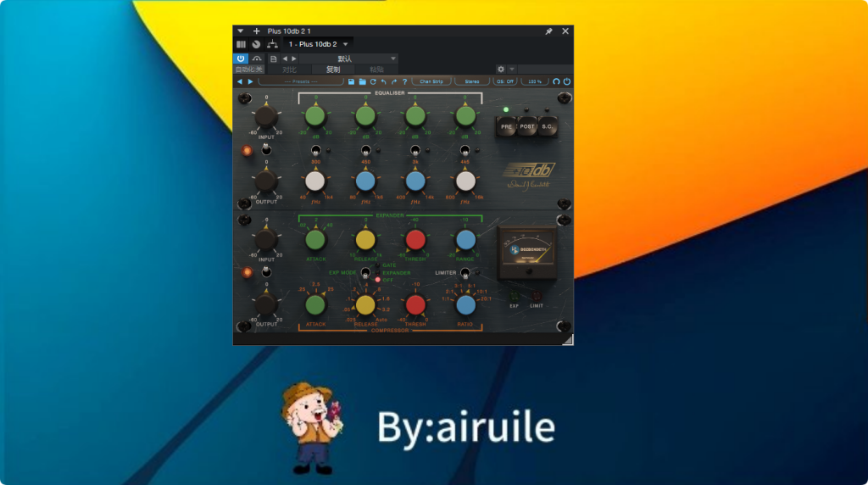Screen dimensions: 868x485
Task: Open the routing view icon
Action: tap(272, 44)
